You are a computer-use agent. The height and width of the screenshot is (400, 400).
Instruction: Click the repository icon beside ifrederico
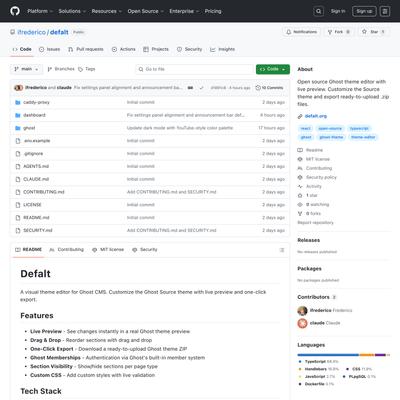[12, 32]
